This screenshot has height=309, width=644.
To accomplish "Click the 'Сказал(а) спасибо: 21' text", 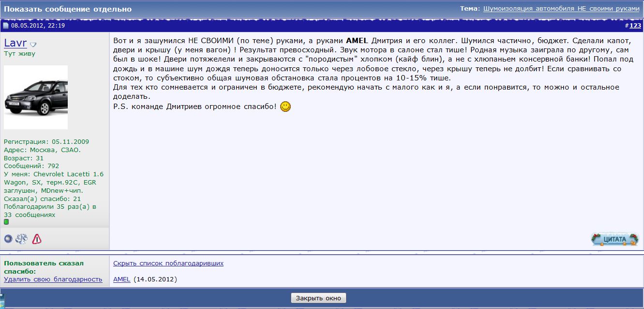I will point(43,199).
